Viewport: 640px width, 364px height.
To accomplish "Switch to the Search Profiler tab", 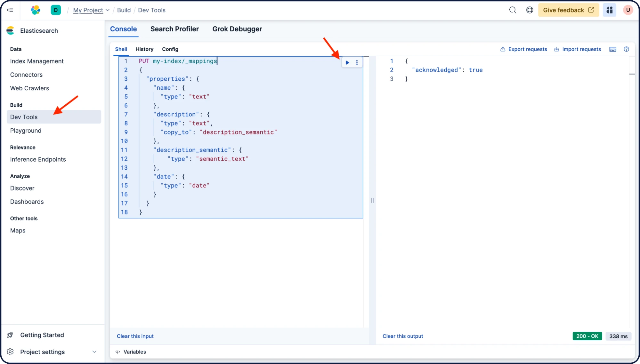I will point(174,29).
